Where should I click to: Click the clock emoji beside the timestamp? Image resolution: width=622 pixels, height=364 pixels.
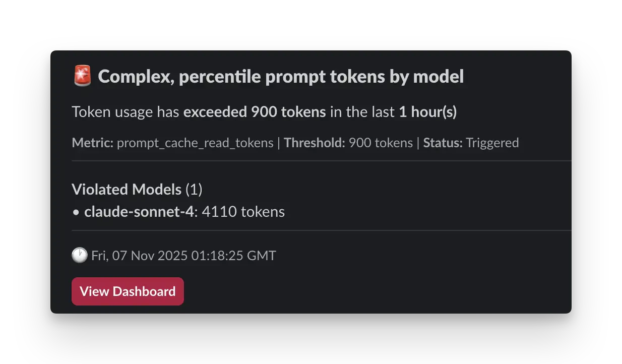coord(79,255)
